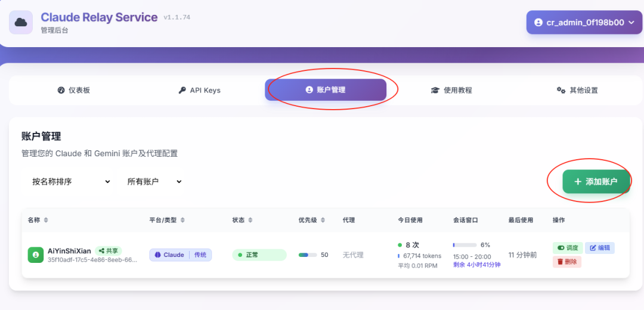Image resolution: width=644 pixels, height=310 pixels.
Task: Click the AiYinShiXian account name
Action: tap(69, 251)
